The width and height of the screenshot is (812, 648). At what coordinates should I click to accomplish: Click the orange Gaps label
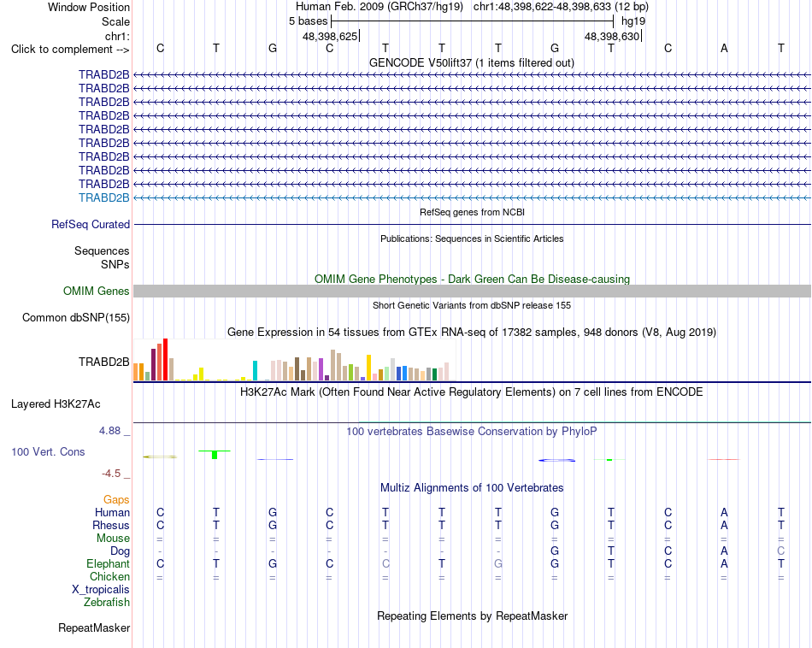[116, 499]
